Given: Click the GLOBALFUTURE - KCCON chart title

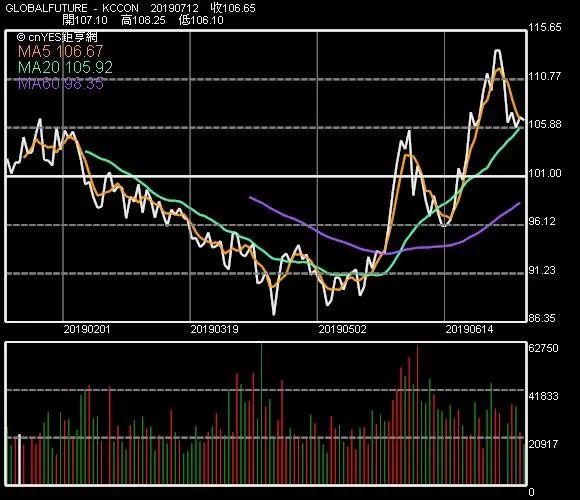Looking at the screenshot, I should (x=72, y=8).
